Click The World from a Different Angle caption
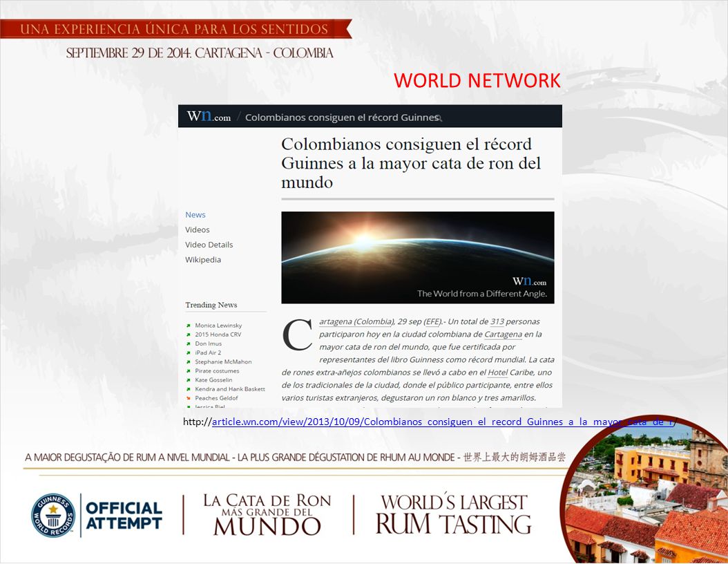728x564 pixels. [x=482, y=294]
